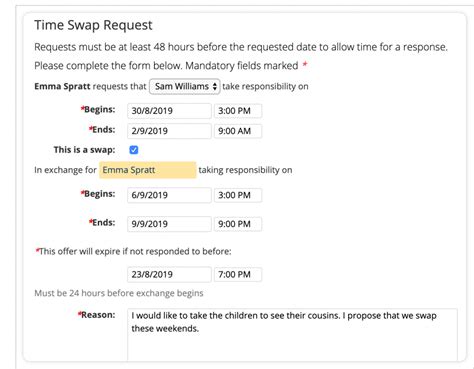The height and width of the screenshot is (369, 474).
Task: Click the Reason label
Action: click(97, 315)
